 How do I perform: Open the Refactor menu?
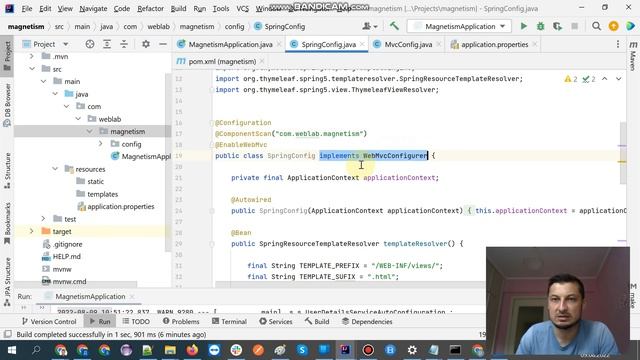pos(150,8)
